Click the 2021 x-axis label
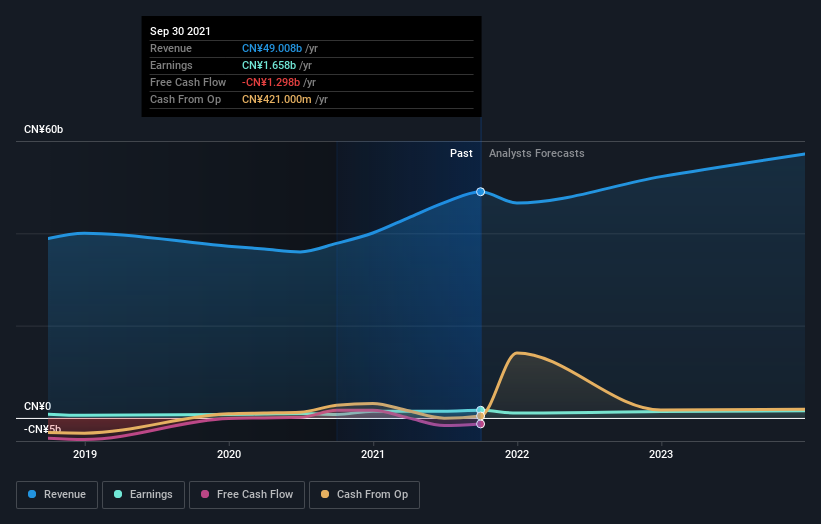This screenshot has height=524, width=821. (373, 454)
